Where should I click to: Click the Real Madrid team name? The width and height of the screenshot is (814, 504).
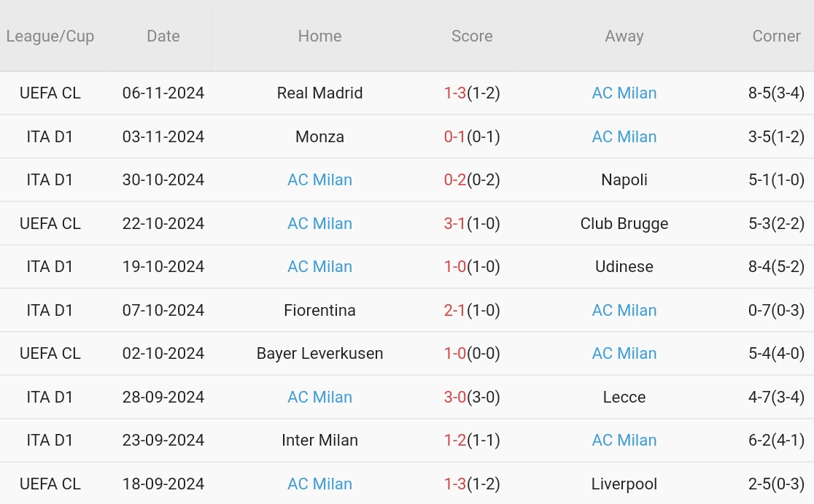tap(319, 93)
